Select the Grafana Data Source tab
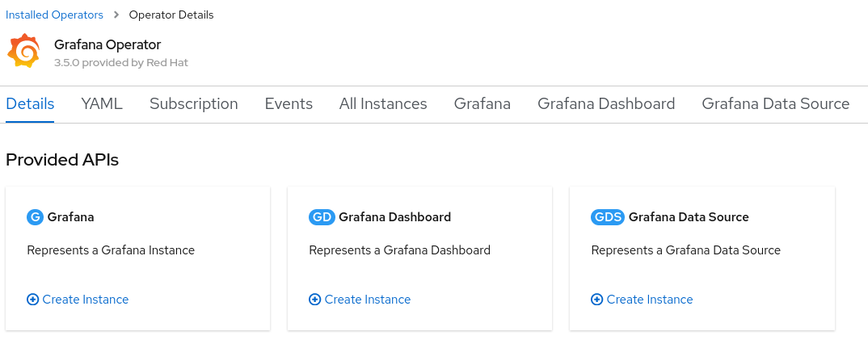This screenshot has width=868, height=344. point(776,104)
